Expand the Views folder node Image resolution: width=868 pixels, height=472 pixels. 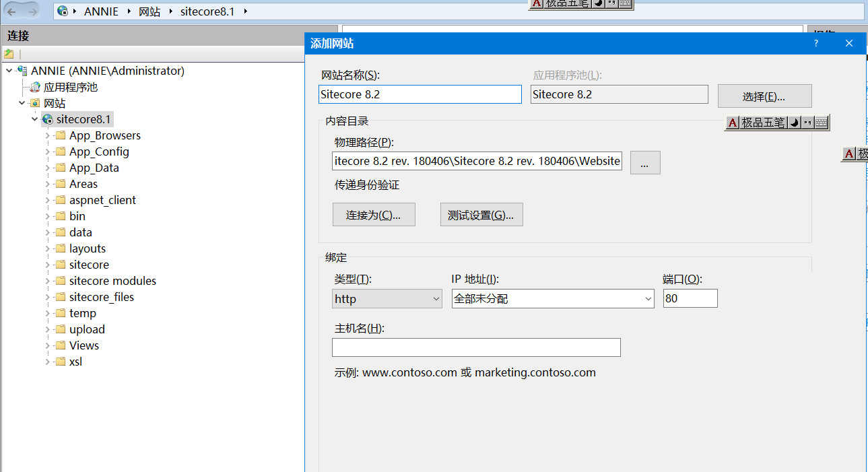(x=47, y=345)
